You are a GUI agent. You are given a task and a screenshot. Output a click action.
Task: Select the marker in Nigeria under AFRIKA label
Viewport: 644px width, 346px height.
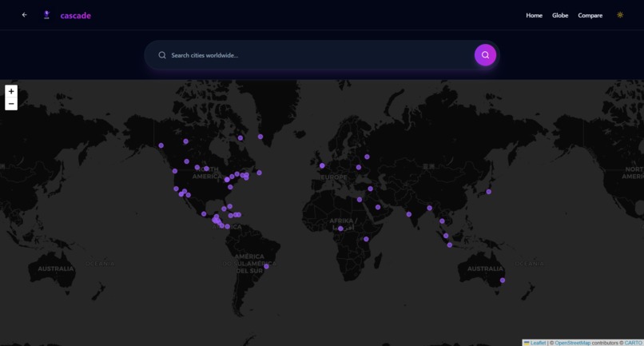(x=340, y=229)
